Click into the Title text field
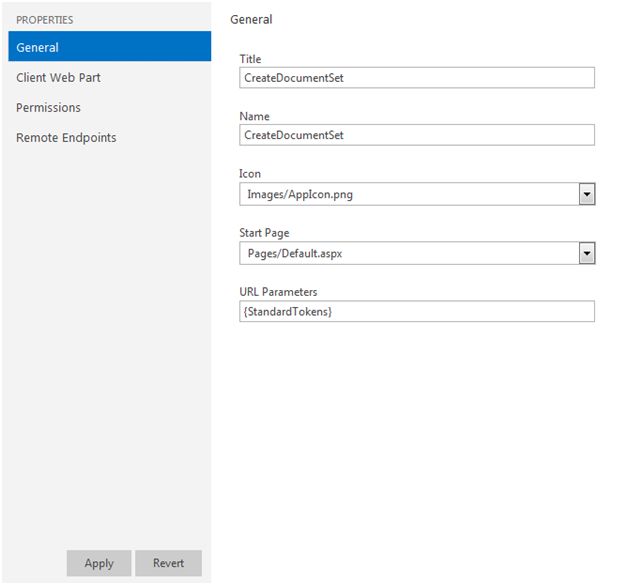The height and width of the screenshot is (585, 628). point(417,77)
